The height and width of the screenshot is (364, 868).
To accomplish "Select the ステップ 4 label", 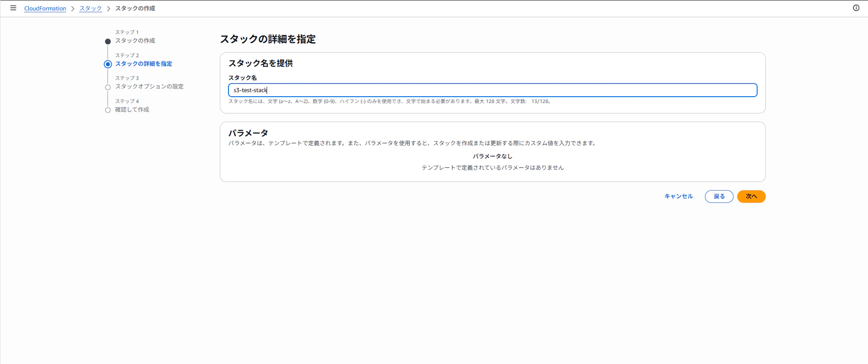I will (127, 101).
